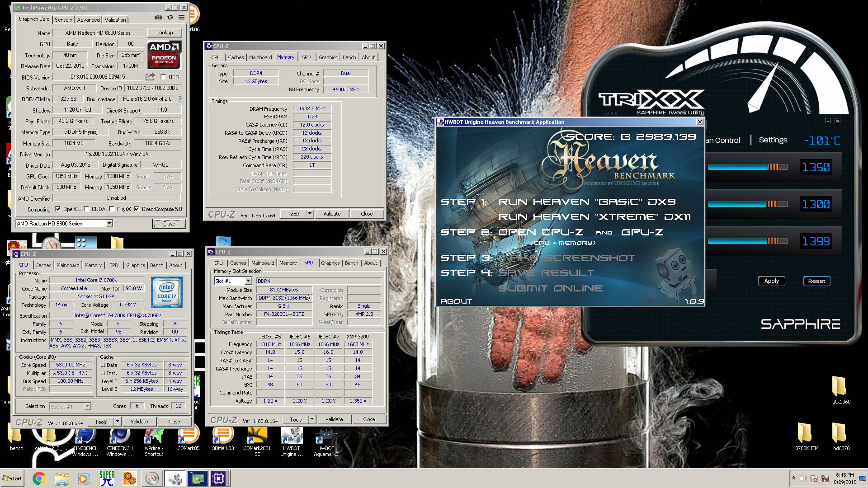Toggle the PhysX checkbox
868x488 pixels.
click(x=112, y=209)
